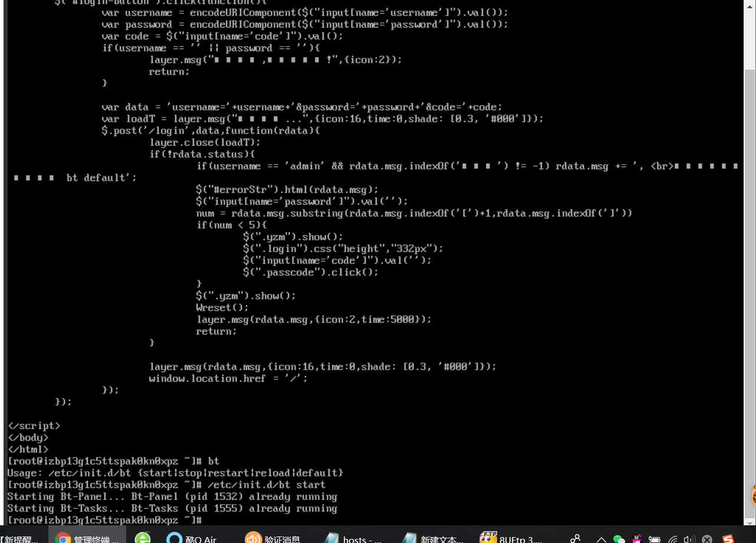Click the gray X circle tray icon
Image resolution: width=756 pixels, height=543 pixels.
tap(706, 539)
